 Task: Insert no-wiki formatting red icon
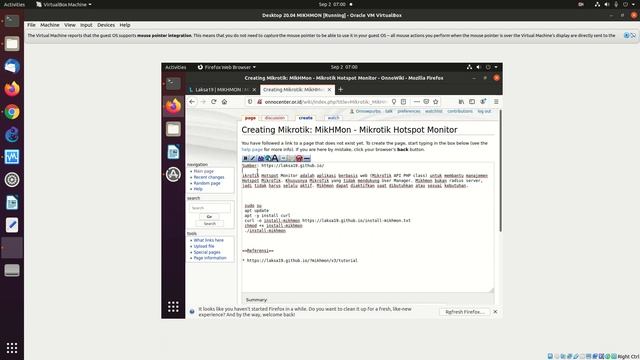(299, 158)
